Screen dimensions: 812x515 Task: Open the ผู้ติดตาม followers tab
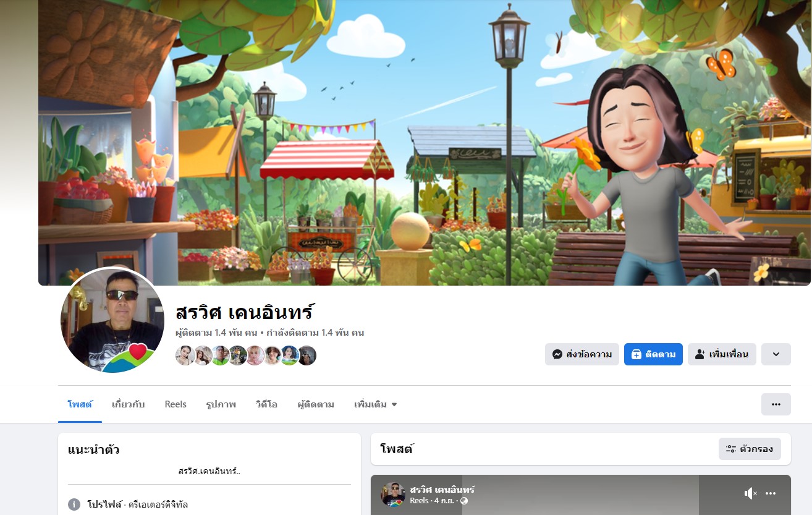click(x=316, y=404)
